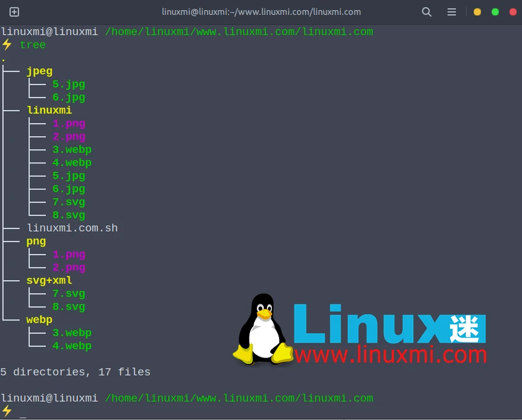Select the 'webp' directory name
522x420 pixels.
[x=39, y=319]
